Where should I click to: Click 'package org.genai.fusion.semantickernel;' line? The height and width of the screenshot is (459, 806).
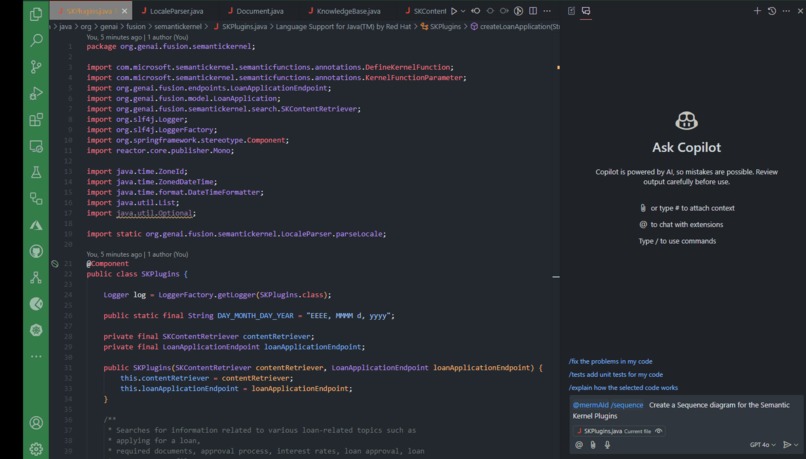click(x=171, y=46)
